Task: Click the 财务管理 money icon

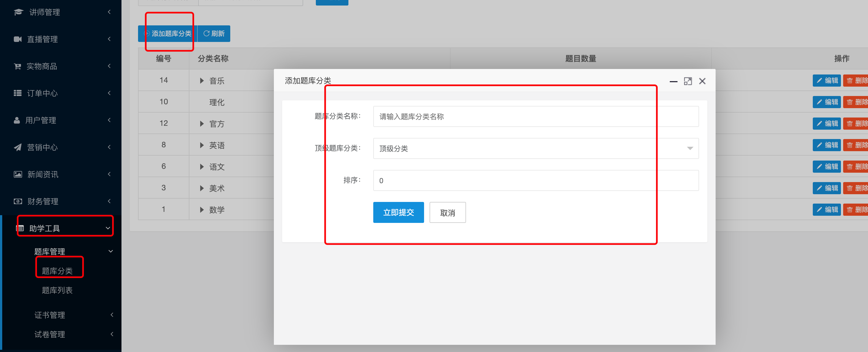Action: (x=18, y=201)
